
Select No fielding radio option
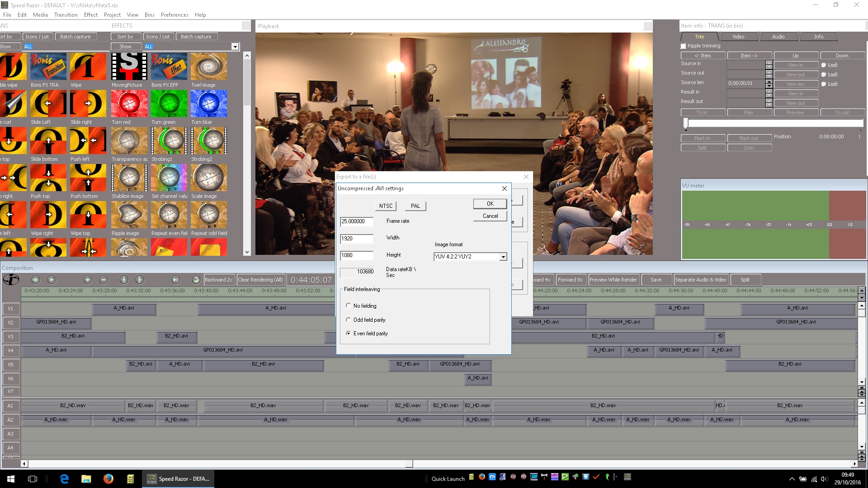[x=348, y=306]
